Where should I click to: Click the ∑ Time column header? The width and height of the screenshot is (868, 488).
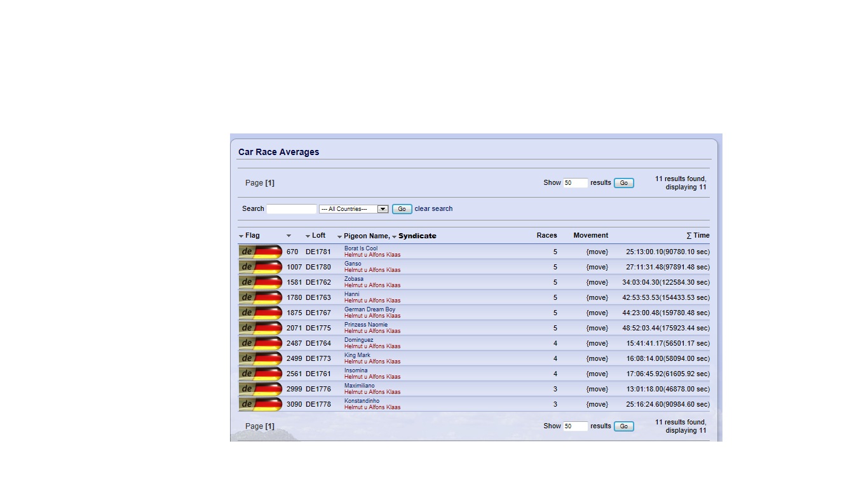click(x=698, y=235)
